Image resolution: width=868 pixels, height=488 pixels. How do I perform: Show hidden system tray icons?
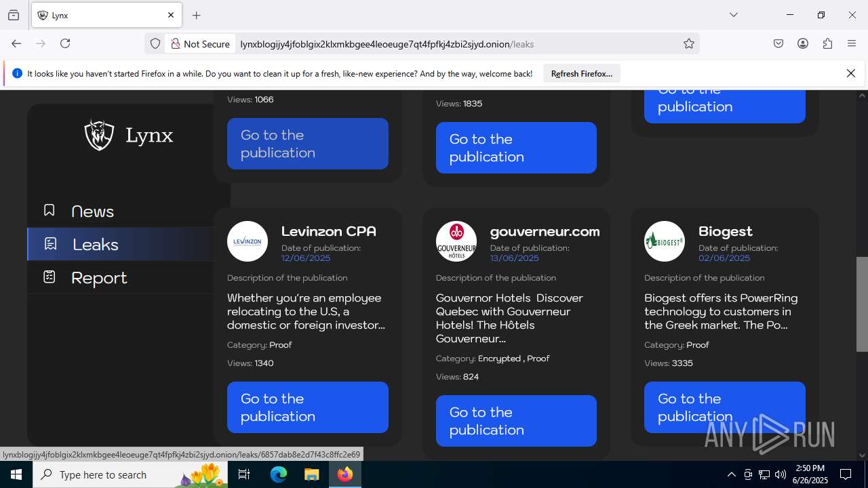[731, 474]
